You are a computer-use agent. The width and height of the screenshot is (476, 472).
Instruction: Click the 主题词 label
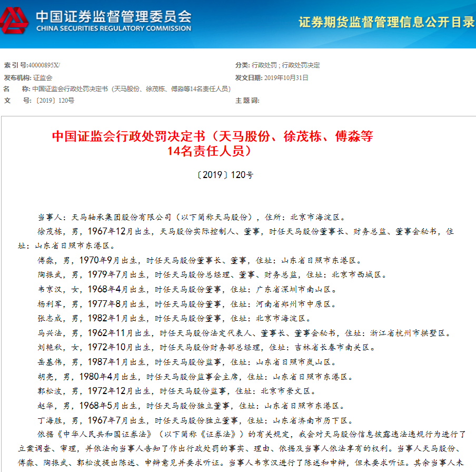click(247, 101)
